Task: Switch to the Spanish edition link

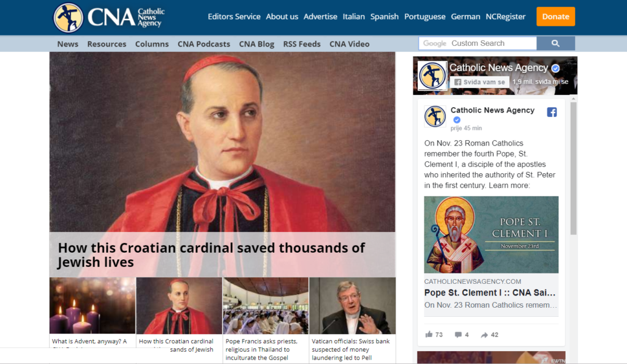Action: pos(385,17)
